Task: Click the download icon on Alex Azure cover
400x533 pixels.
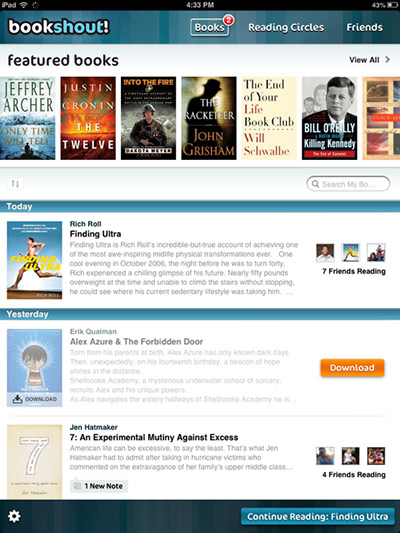Action: [17, 399]
